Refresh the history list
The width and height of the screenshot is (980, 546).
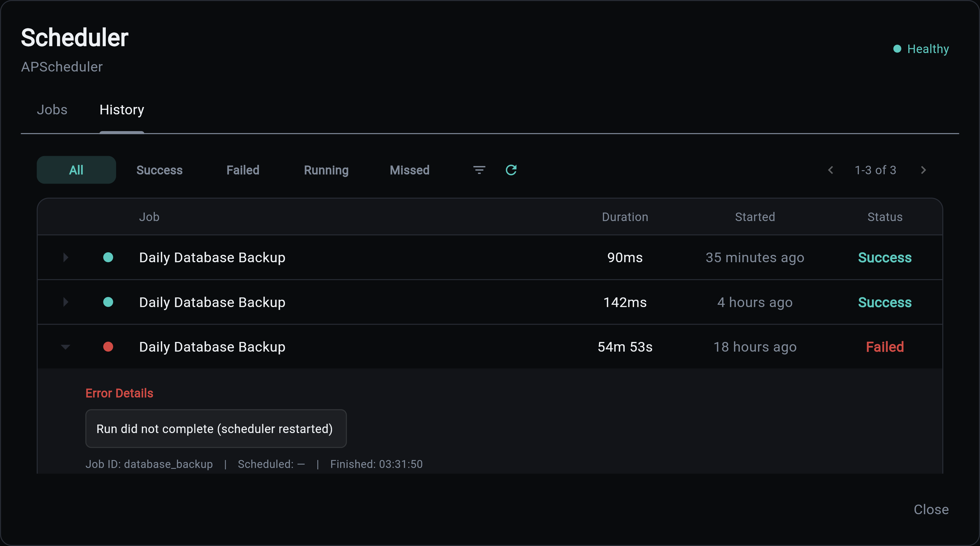pyautogui.click(x=511, y=170)
